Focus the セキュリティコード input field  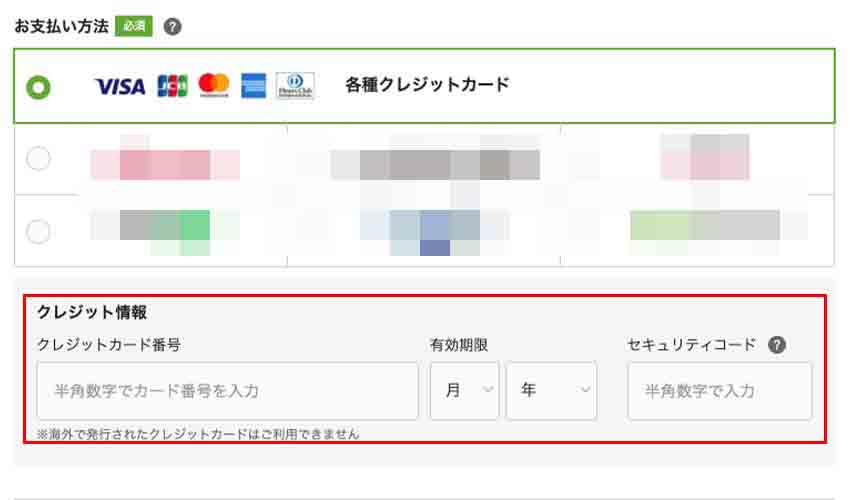click(720, 391)
